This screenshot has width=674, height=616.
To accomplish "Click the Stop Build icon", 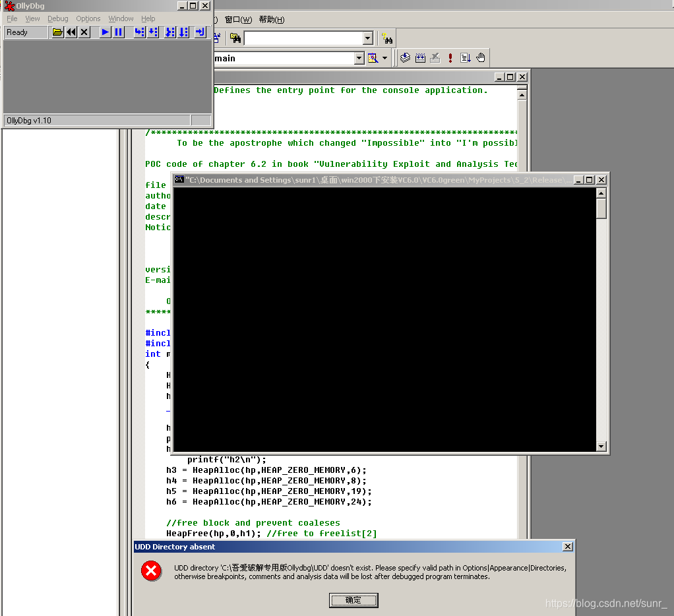I will tap(435, 57).
